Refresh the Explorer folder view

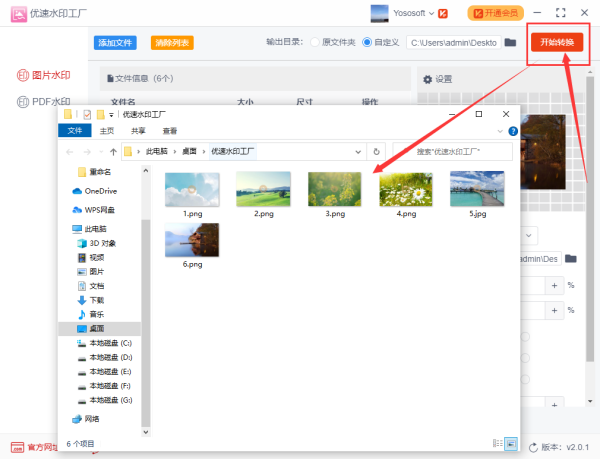point(376,152)
